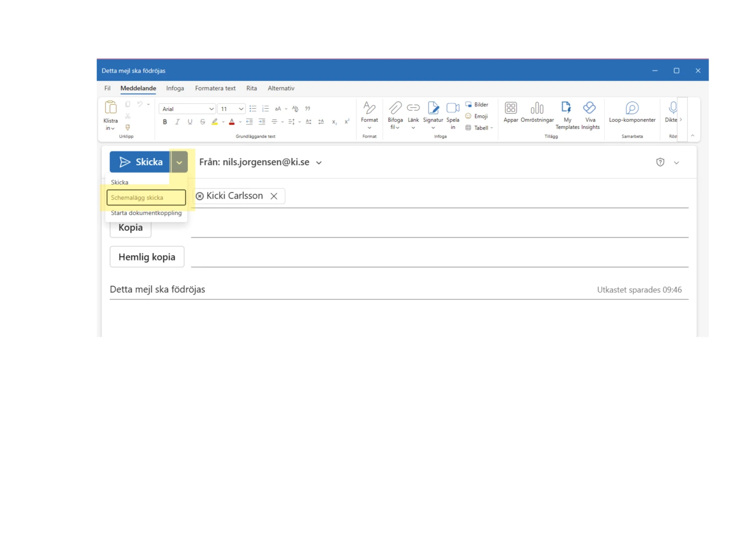Insert a Loop-komponenter component
The width and height of the screenshot is (756, 534).
click(x=632, y=112)
